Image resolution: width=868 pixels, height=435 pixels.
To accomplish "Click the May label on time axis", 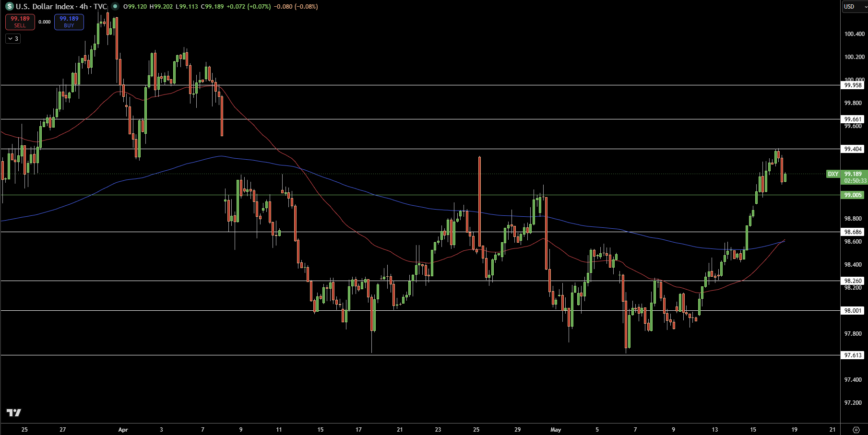I will point(556,430).
